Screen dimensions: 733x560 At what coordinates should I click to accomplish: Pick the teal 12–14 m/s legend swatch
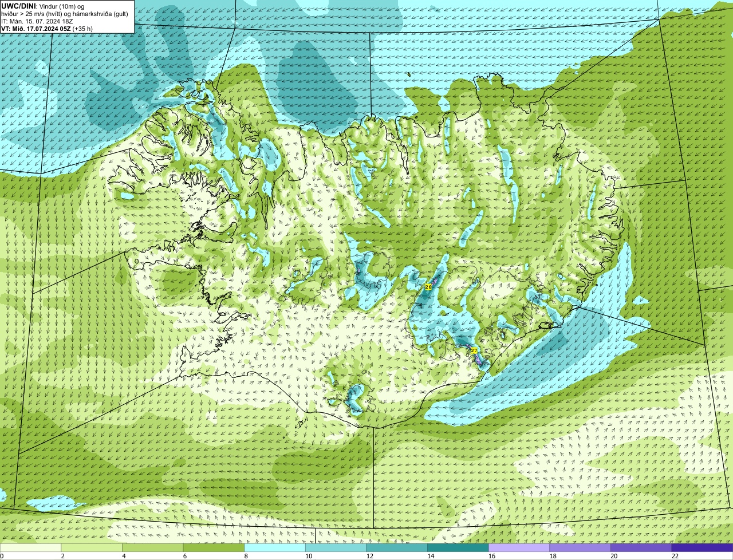click(x=397, y=547)
